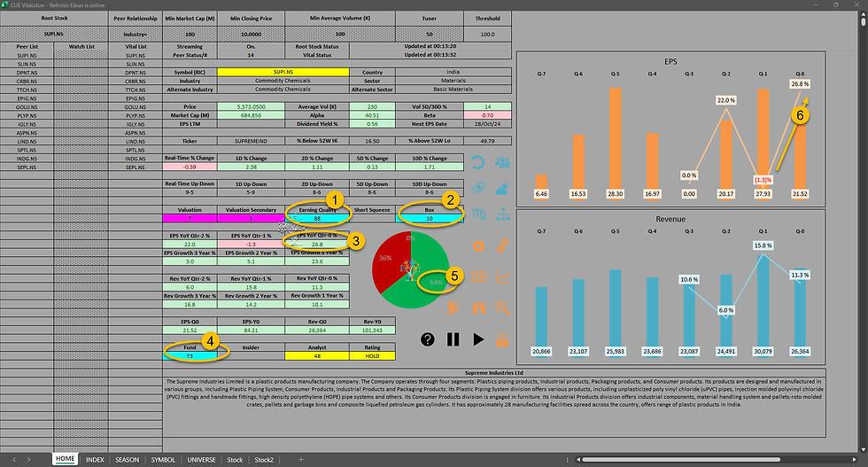This screenshot has width=868, height=467.
Task: Select the blue Virgo zodiac symbol icon
Action: coord(478,214)
